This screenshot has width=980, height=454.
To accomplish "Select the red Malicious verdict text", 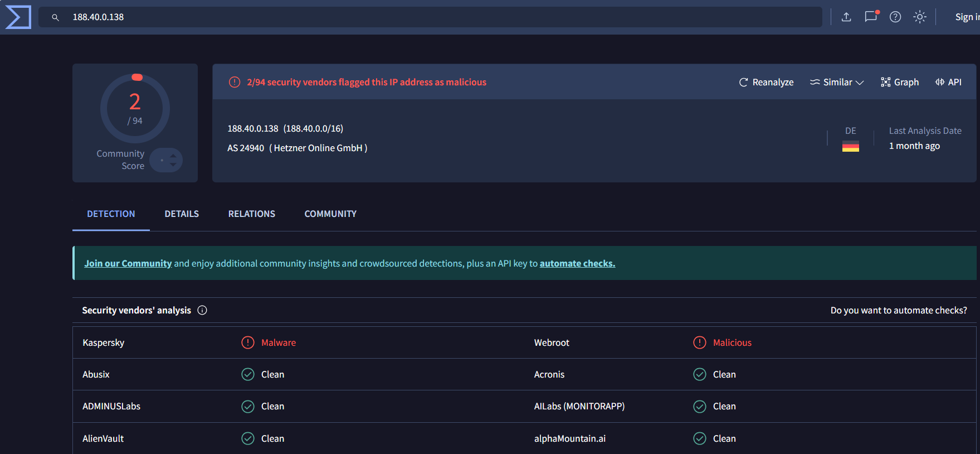I will coord(732,342).
